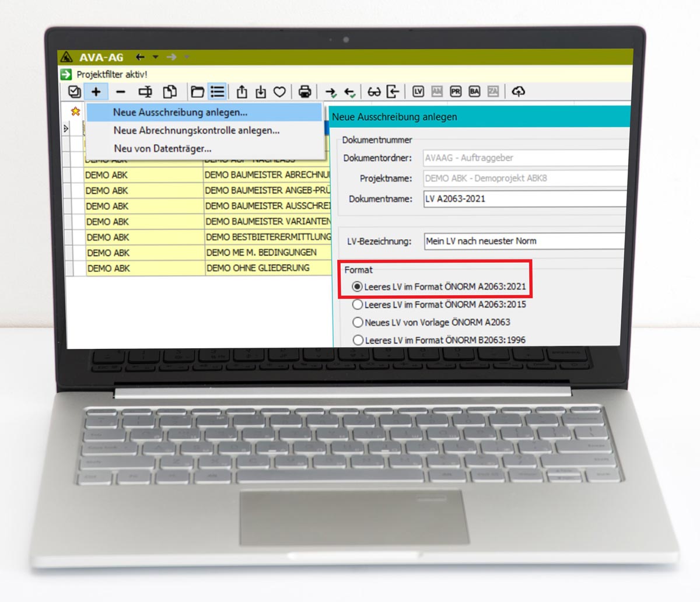Select Leeres LV ÖNORM A2063:2021 radio button
700x602 pixels.
click(357, 286)
